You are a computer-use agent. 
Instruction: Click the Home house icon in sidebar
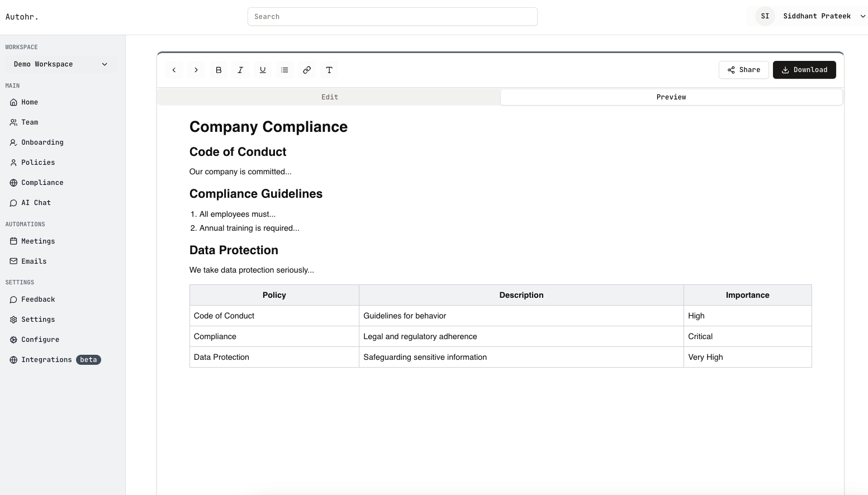coord(13,102)
